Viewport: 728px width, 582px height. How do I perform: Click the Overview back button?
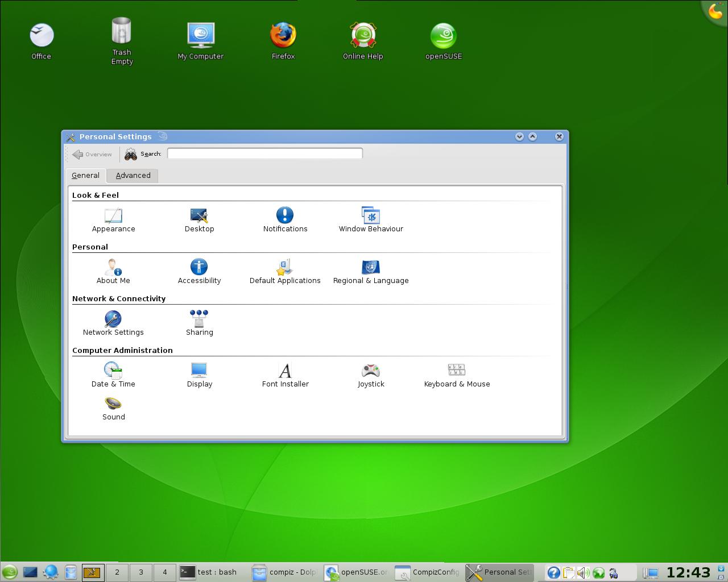pos(92,154)
